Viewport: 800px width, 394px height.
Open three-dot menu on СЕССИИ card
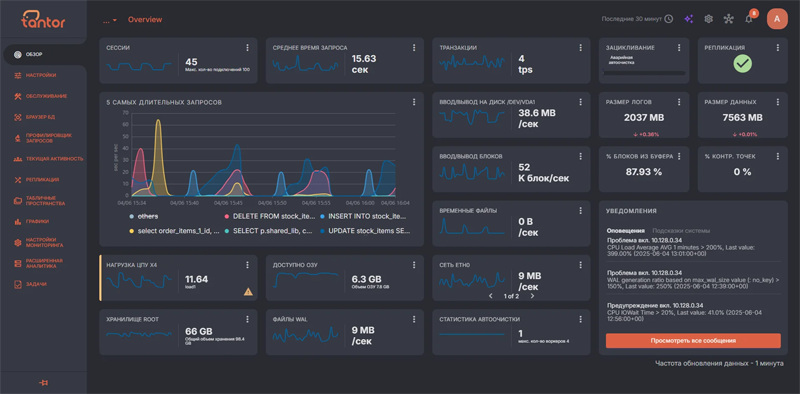click(247, 47)
